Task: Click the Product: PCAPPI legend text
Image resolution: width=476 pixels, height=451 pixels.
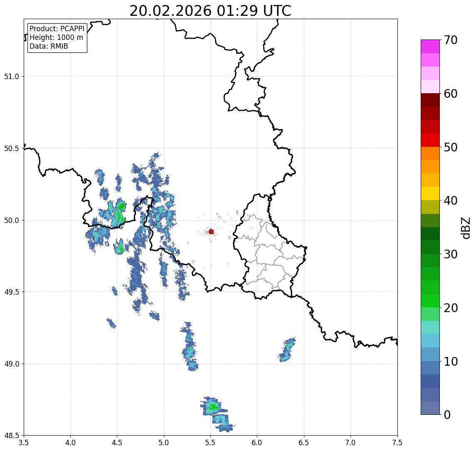Action: point(57,29)
